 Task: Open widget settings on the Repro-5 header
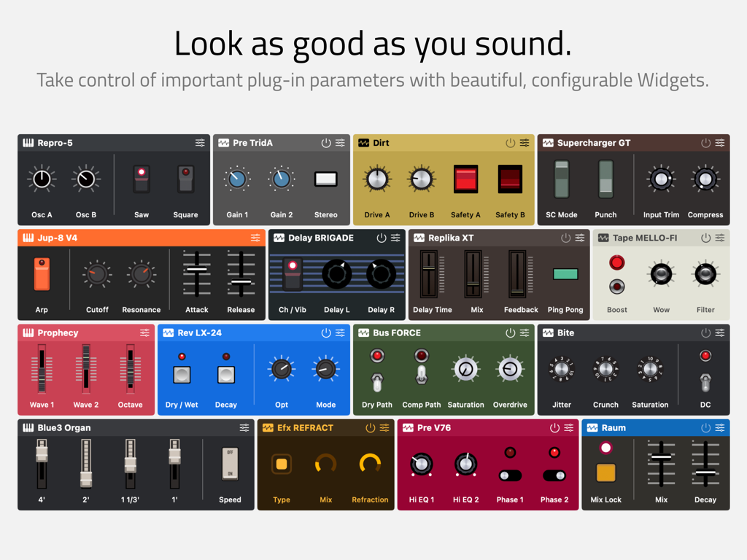201,143
